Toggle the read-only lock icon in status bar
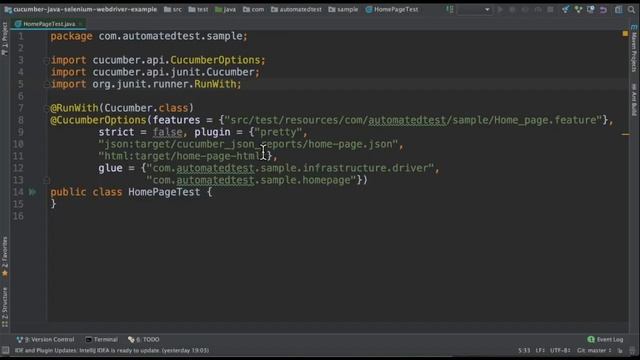The width and height of the screenshot is (640, 360). 620,351
